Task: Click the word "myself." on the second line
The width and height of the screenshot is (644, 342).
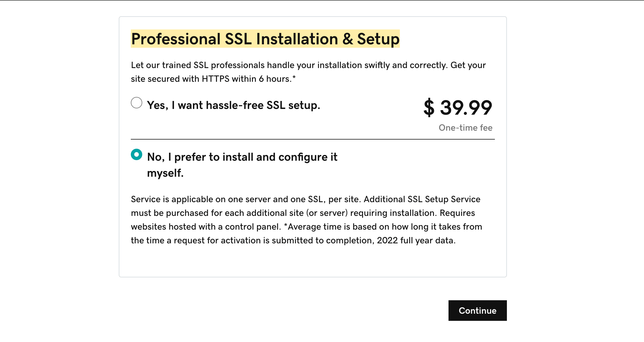Action: [165, 173]
